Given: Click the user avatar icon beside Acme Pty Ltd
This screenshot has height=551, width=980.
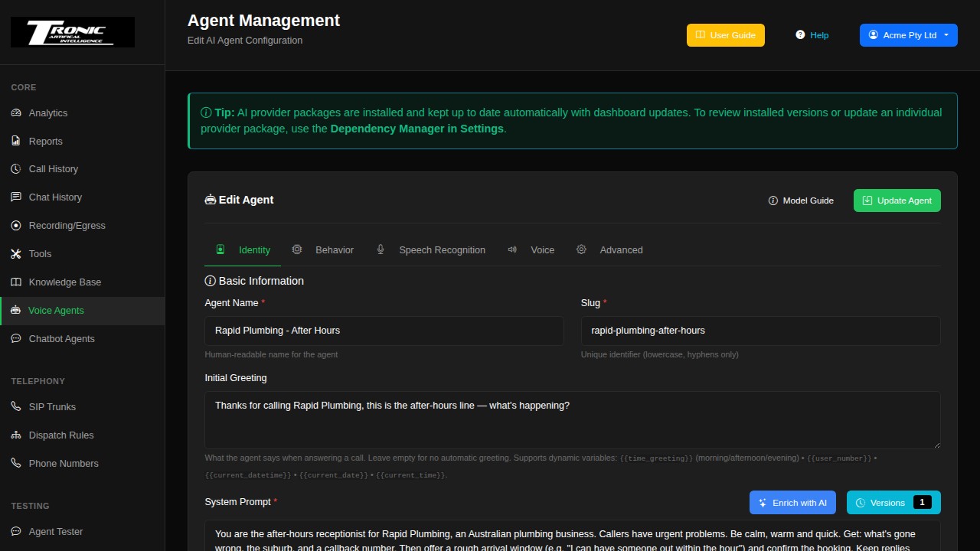Looking at the screenshot, I should [874, 35].
